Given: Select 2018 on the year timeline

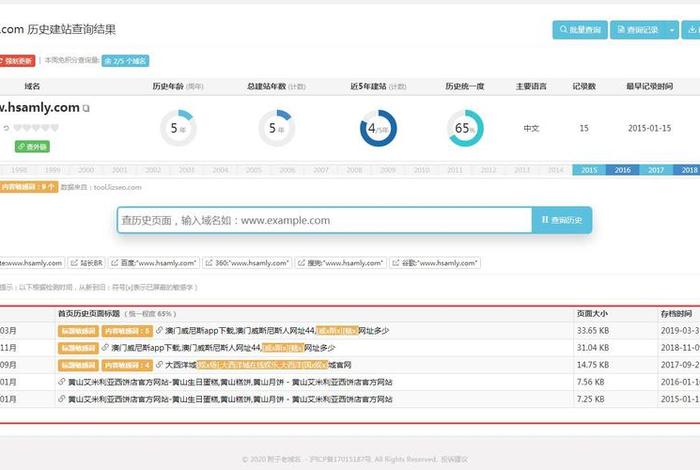Looking at the screenshot, I should tap(689, 170).
